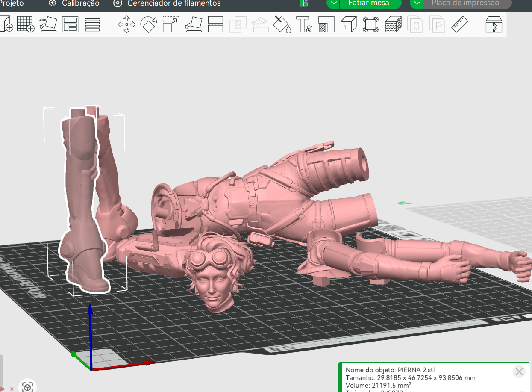532x392 pixels.
Task: Select the ruler Measure tool
Action: pyautogui.click(x=460, y=24)
